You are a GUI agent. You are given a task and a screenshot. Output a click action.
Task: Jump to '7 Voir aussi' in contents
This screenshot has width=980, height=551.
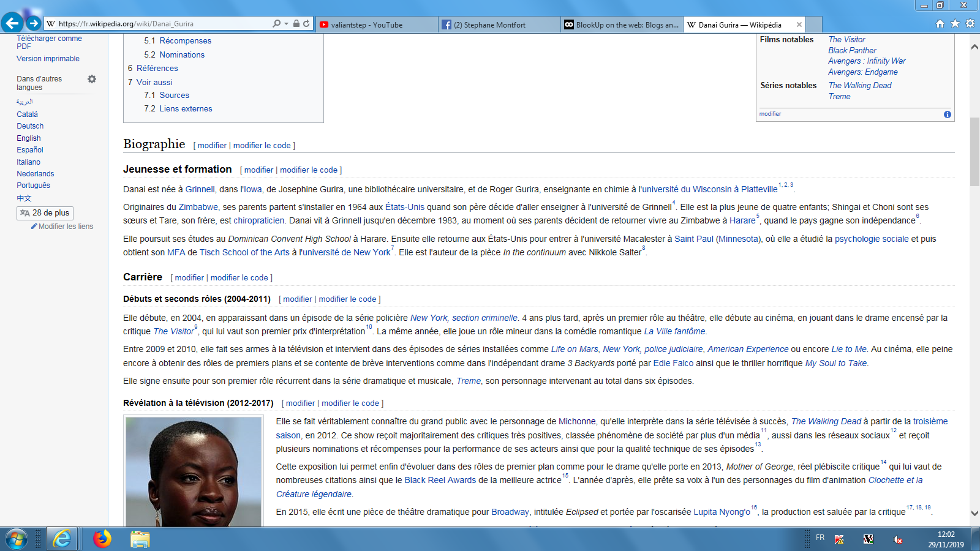(150, 83)
